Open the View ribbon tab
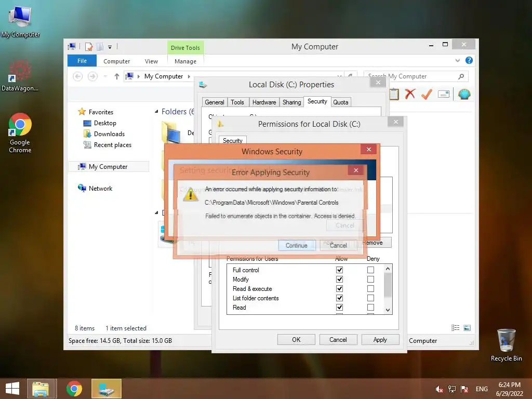Image resolution: width=532 pixels, height=399 pixels. pos(151,61)
